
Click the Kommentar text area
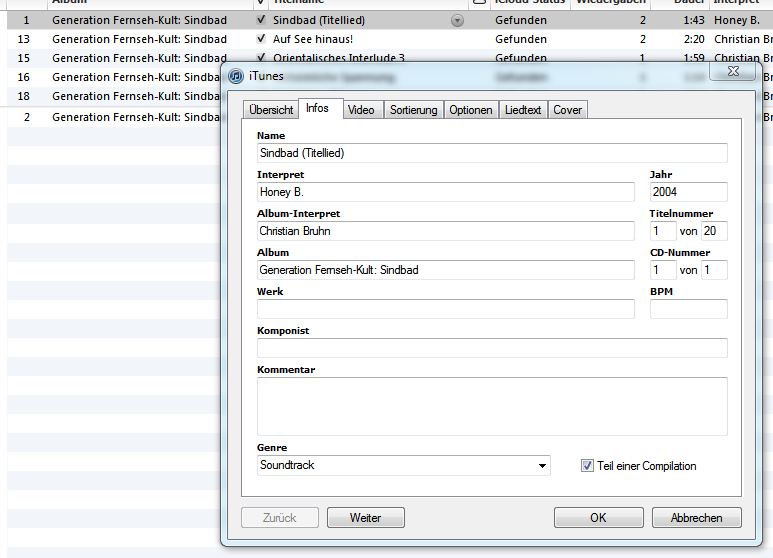pyautogui.click(x=492, y=406)
